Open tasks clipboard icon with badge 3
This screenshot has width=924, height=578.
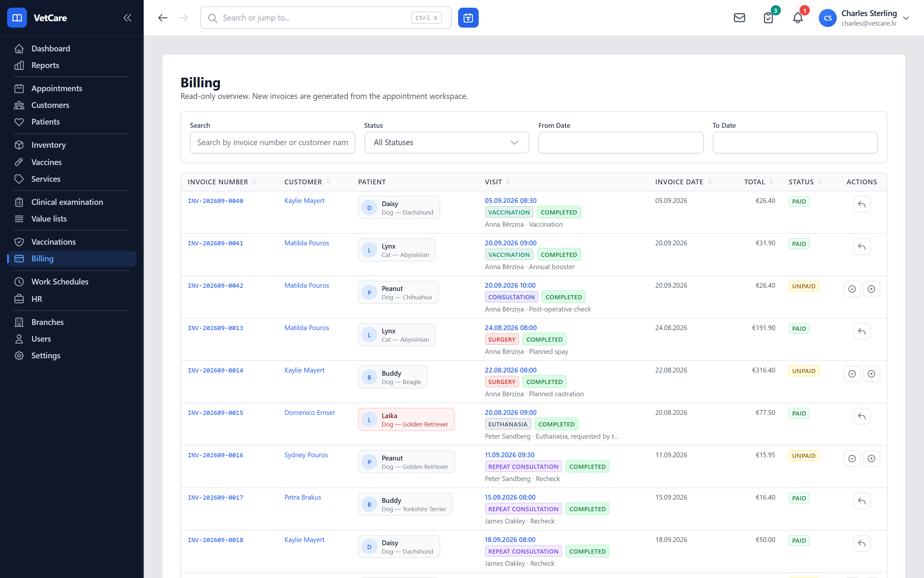(x=768, y=18)
